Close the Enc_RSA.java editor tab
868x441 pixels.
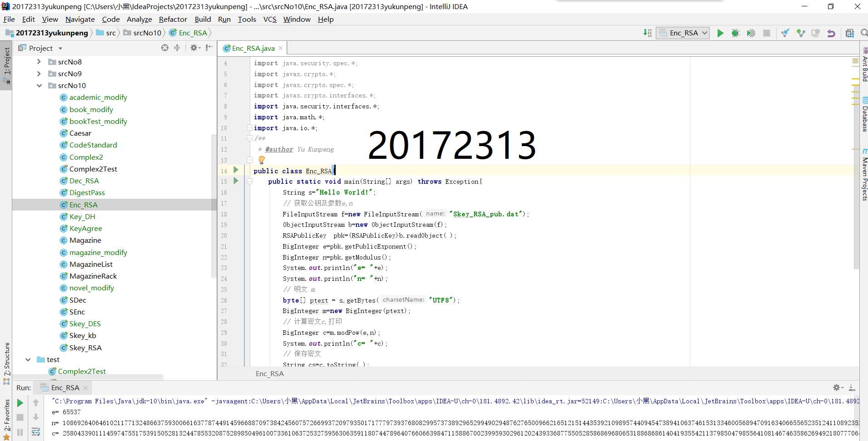click(x=281, y=48)
